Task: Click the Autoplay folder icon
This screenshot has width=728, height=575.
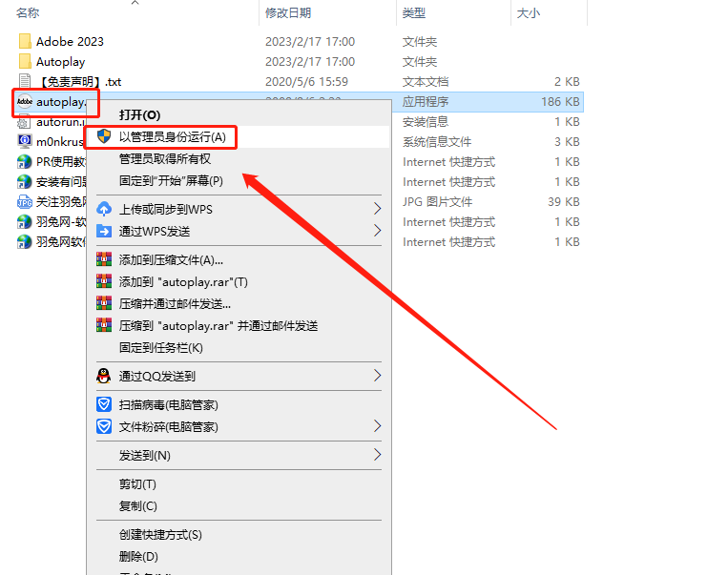Action: tap(25, 61)
